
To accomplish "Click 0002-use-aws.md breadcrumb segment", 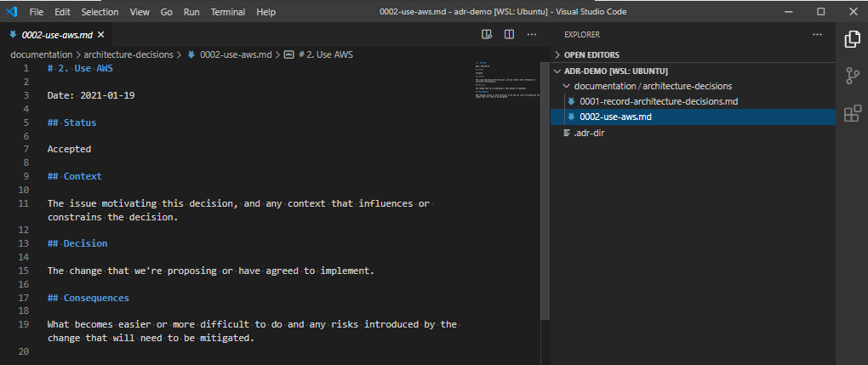I will (236, 54).
